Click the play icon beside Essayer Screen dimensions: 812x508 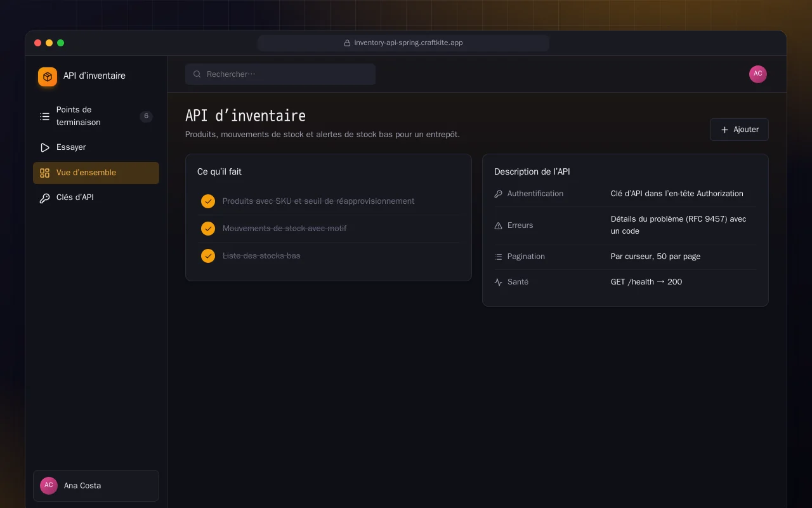[44, 147]
